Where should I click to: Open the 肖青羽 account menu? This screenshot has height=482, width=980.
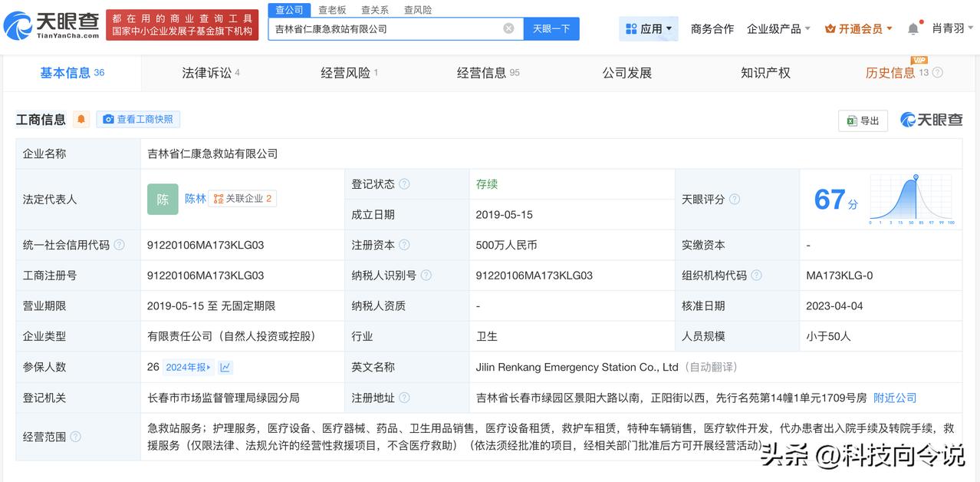pos(953,28)
